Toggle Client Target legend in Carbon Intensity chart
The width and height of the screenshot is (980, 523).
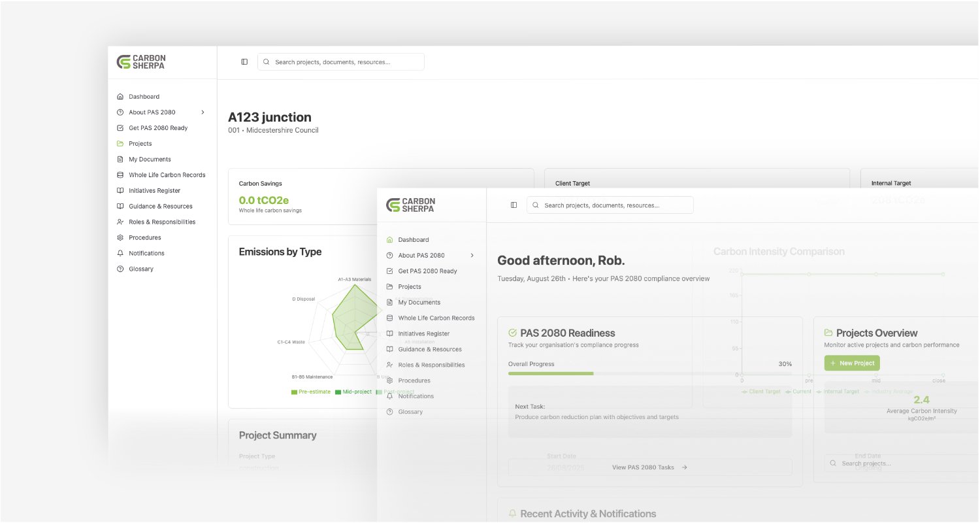[761, 392]
